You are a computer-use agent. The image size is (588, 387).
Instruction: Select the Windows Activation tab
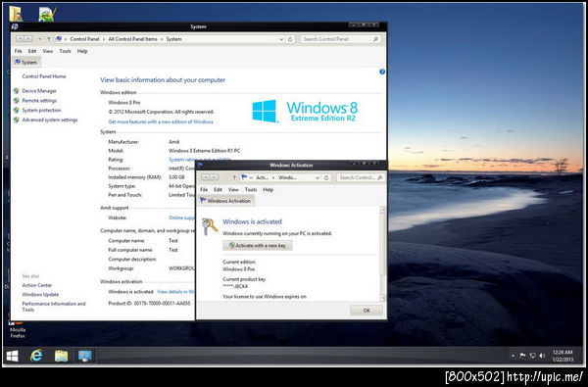point(225,201)
